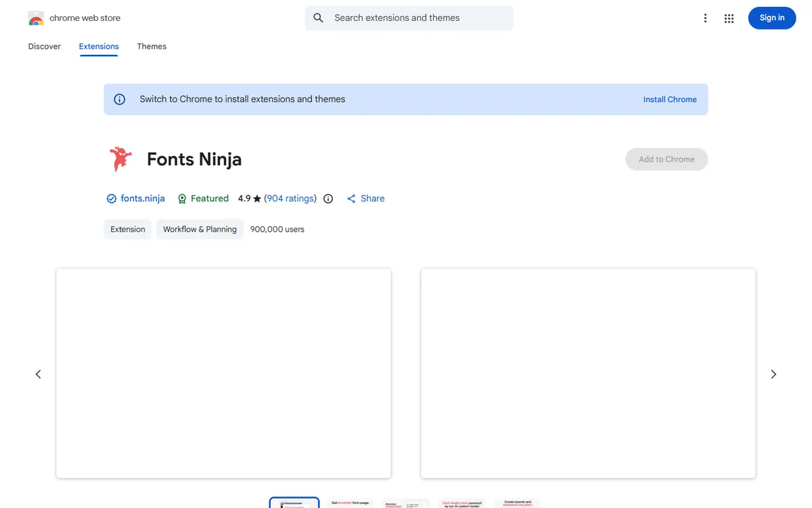Select the 'Get accurate font usage' thumbnail
The image size is (812, 508).
[x=350, y=503]
